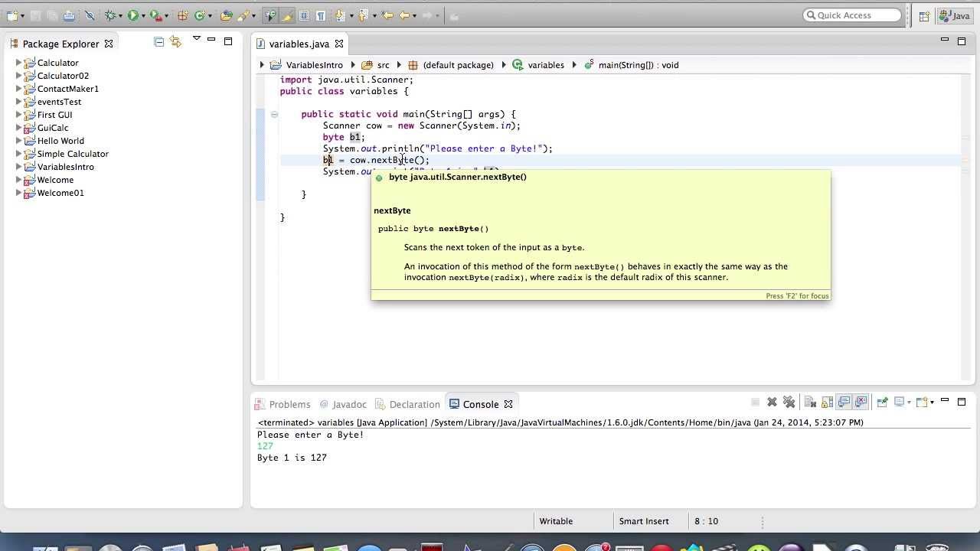980x551 pixels.
Task: Click the Print toolbar icon
Action: coord(69,15)
